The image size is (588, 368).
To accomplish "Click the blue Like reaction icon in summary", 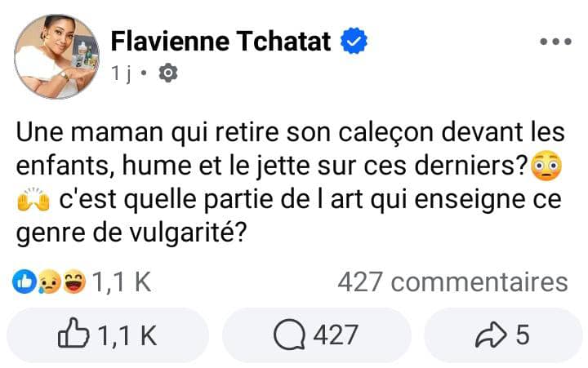I will click(24, 282).
